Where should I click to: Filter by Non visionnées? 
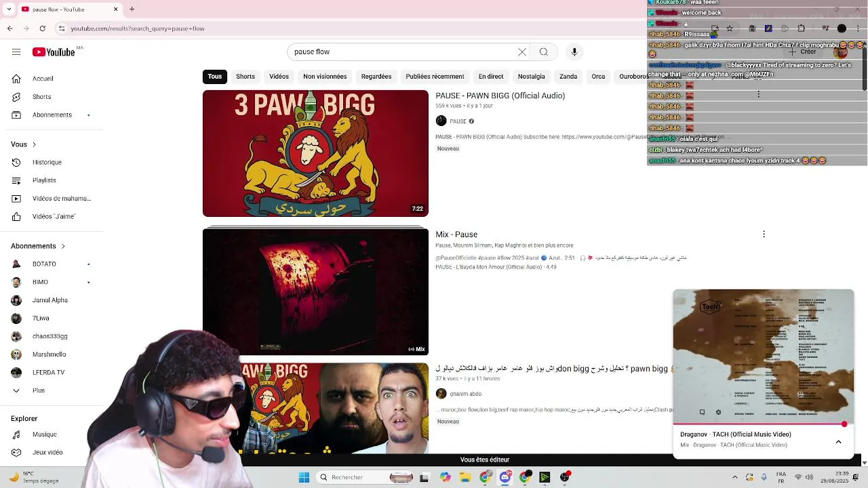pos(325,77)
